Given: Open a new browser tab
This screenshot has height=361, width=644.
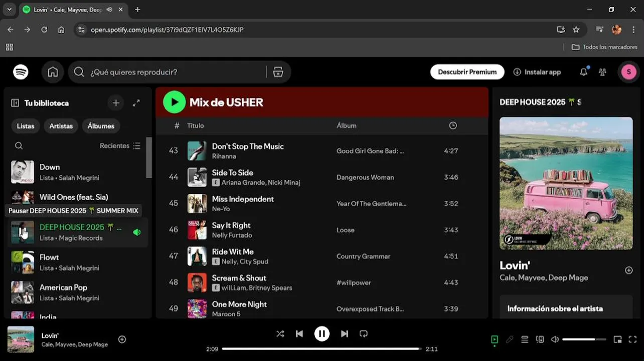Looking at the screenshot, I should [137, 10].
